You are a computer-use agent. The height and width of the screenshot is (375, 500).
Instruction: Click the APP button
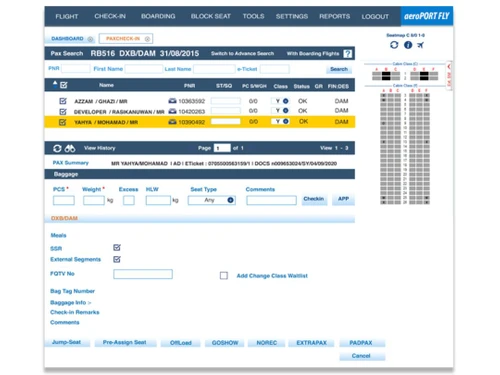(x=343, y=199)
